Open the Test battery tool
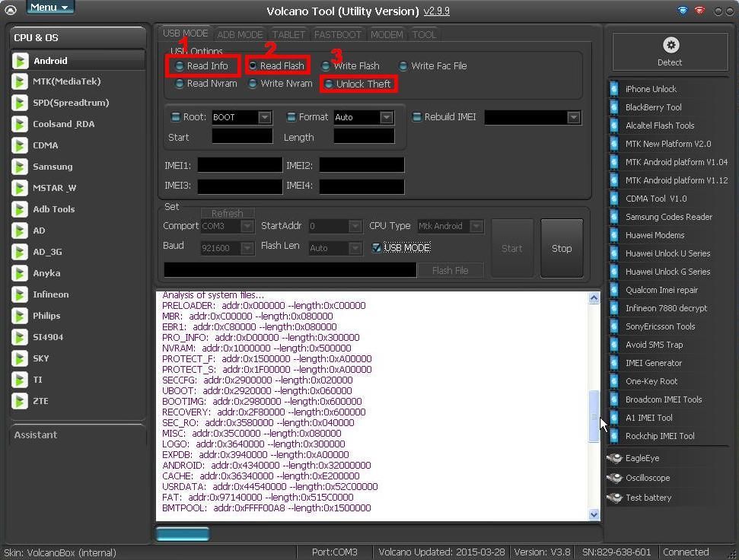Viewport: 739px width, 560px height. pos(648,498)
